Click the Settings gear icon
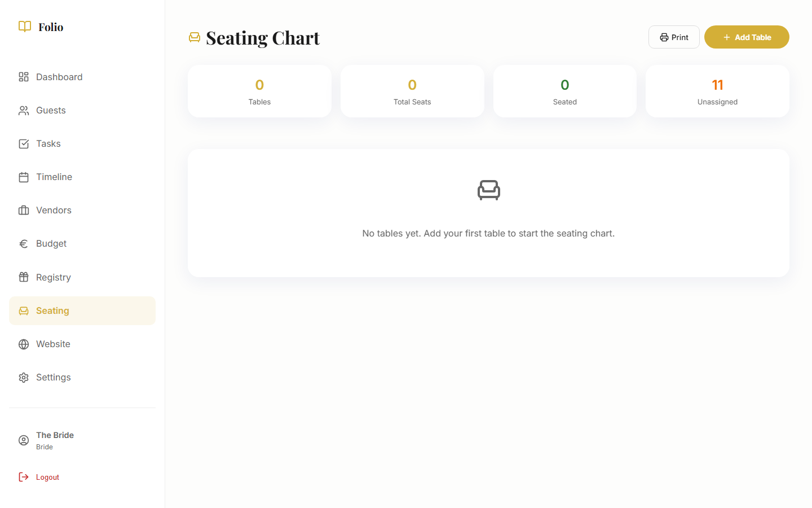The width and height of the screenshot is (812, 508). 23,377
